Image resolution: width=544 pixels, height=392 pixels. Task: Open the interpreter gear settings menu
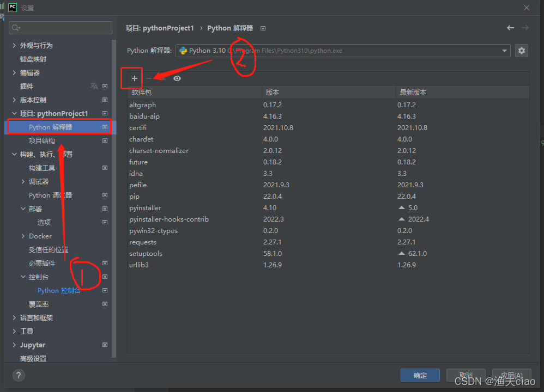coord(522,51)
